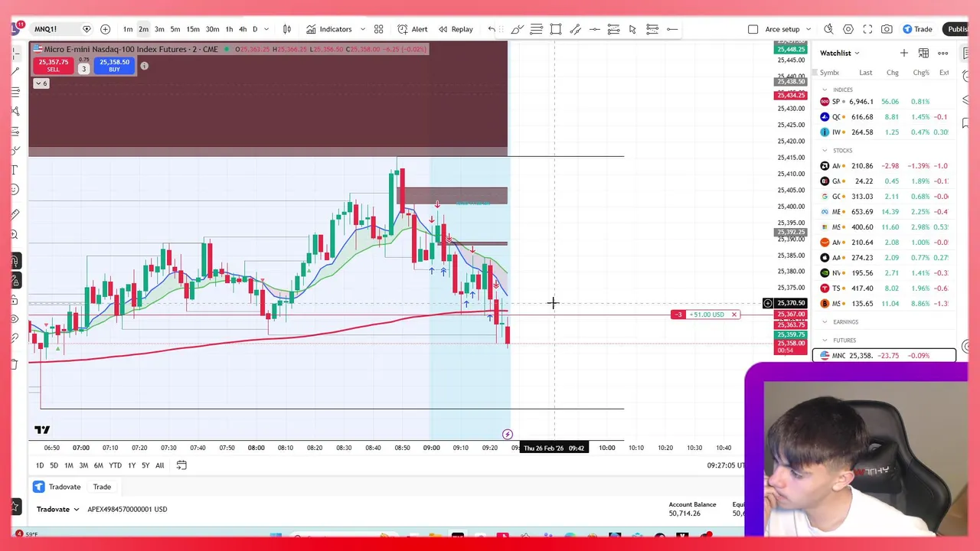980x551 pixels.
Task: Switch to 1h timeframe
Action: [229, 29]
